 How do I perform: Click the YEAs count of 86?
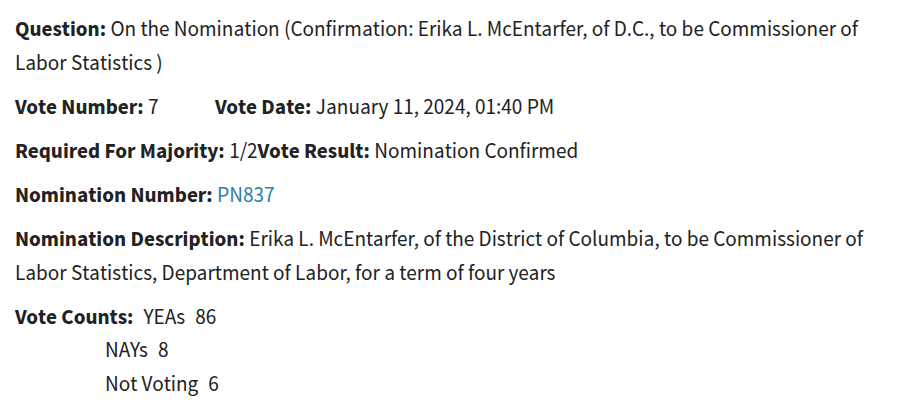tap(205, 317)
